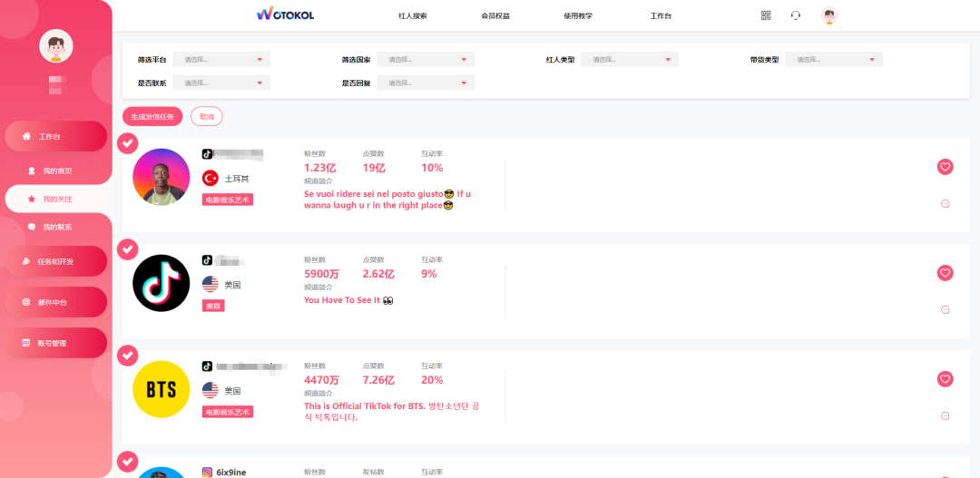Screen dimensions: 980x478
Task: Click the person icon beside 我的首页
Action: pos(31,171)
